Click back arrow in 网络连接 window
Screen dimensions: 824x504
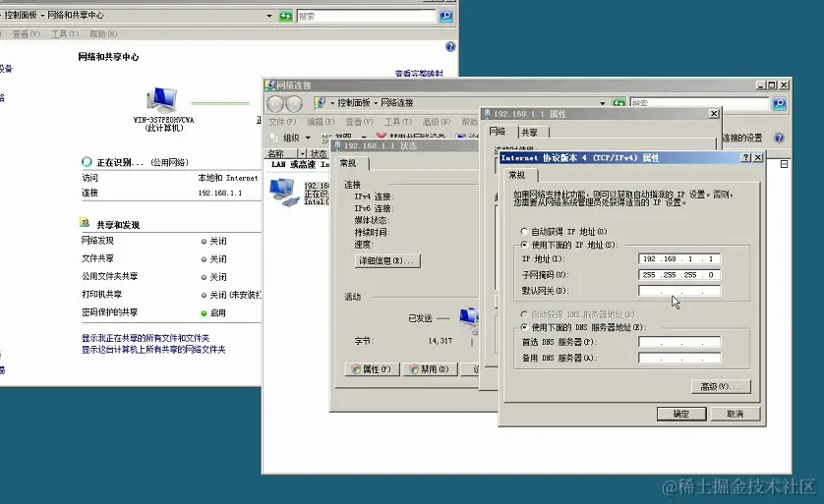click(x=276, y=103)
